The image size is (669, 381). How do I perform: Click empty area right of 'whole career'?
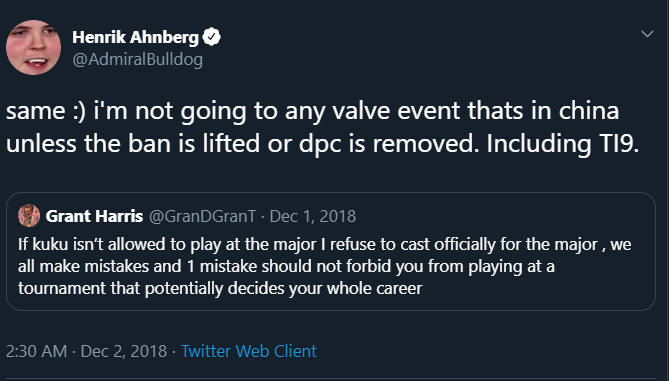[538, 288]
